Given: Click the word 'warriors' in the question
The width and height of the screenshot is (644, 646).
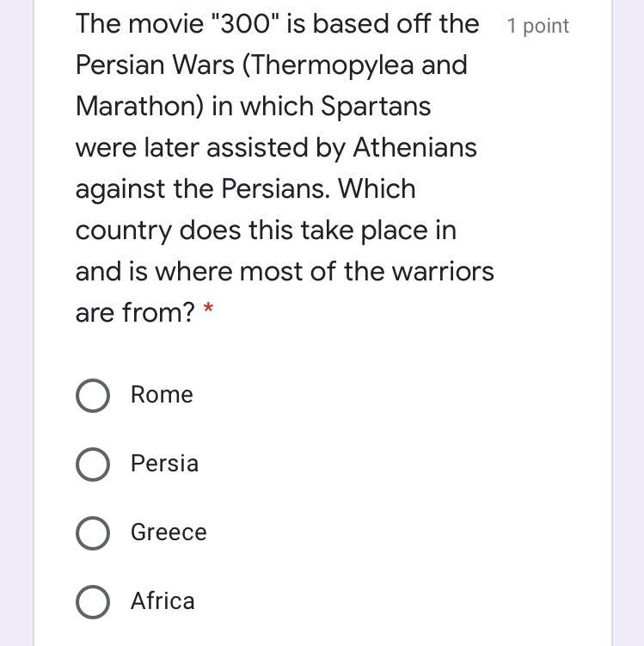Looking at the screenshot, I should point(442,271).
